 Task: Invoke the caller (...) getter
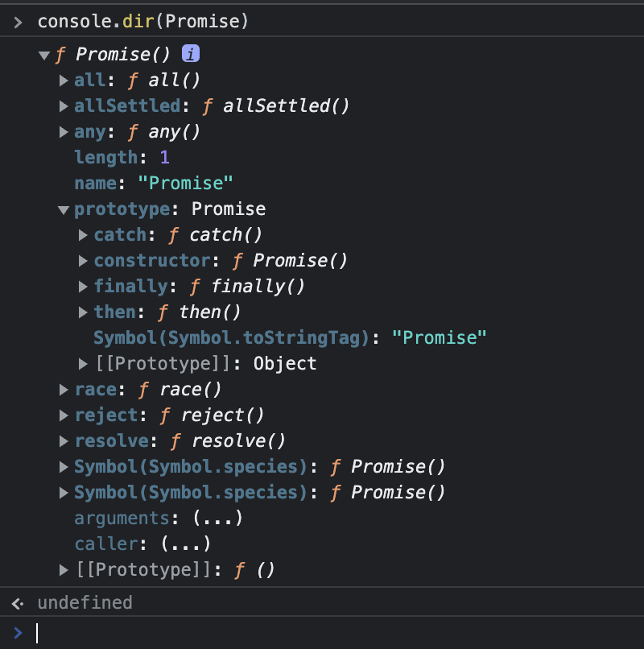click(x=186, y=544)
